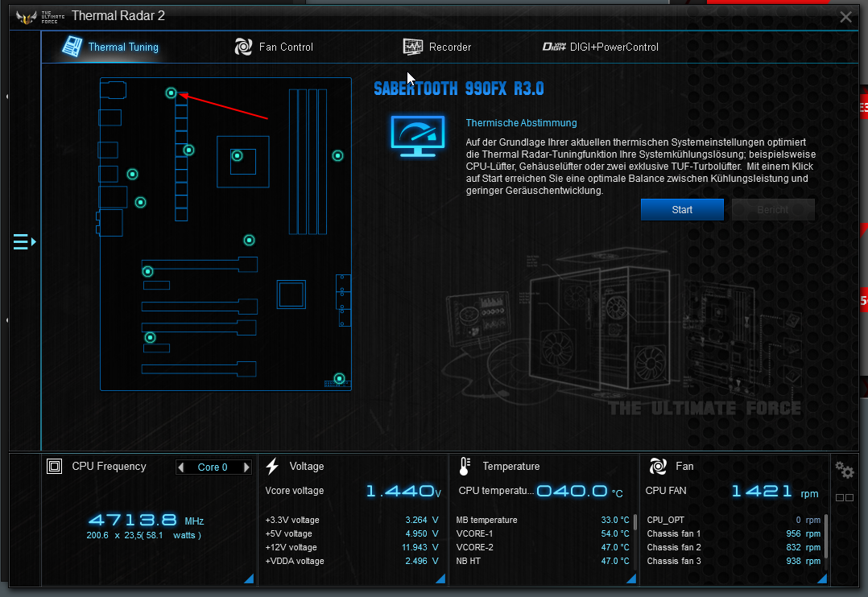
Task: Open the DIGI+PowerControl tab
Action: (601, 47)
